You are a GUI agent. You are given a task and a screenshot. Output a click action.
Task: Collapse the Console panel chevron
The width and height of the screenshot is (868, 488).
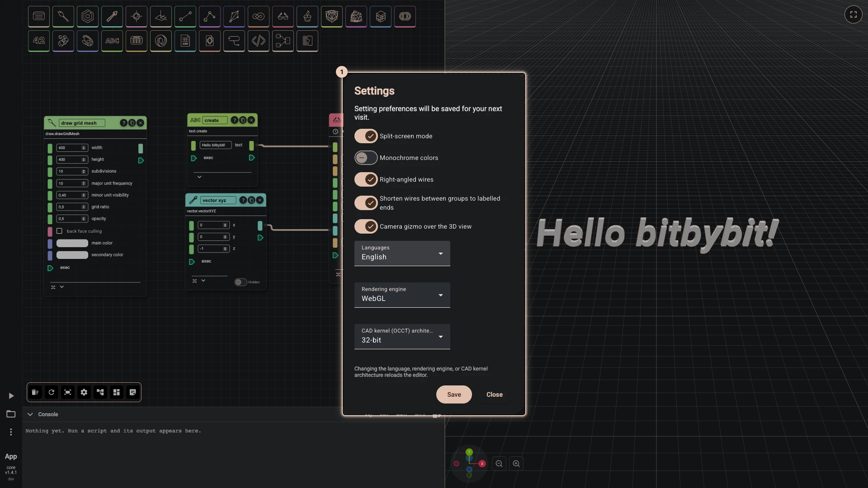click(30, 414)
